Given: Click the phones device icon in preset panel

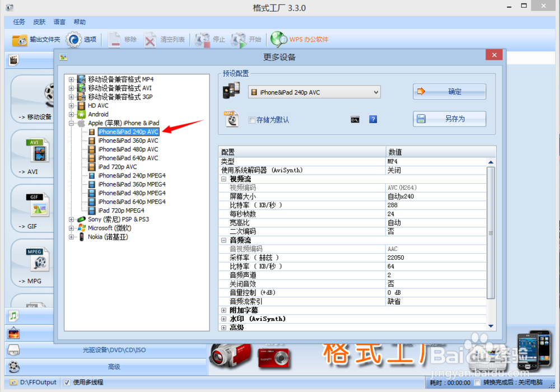Looking at the screenshot, I should coord(231,91).
